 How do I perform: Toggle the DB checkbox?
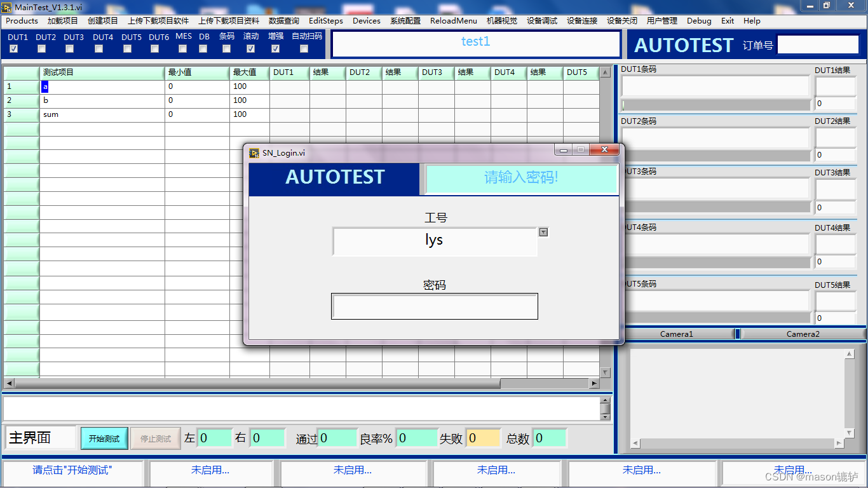click(203, 49)
